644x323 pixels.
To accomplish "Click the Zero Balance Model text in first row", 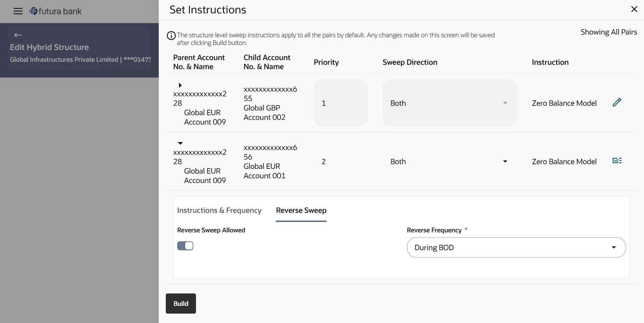I will (x=564, y=103).
